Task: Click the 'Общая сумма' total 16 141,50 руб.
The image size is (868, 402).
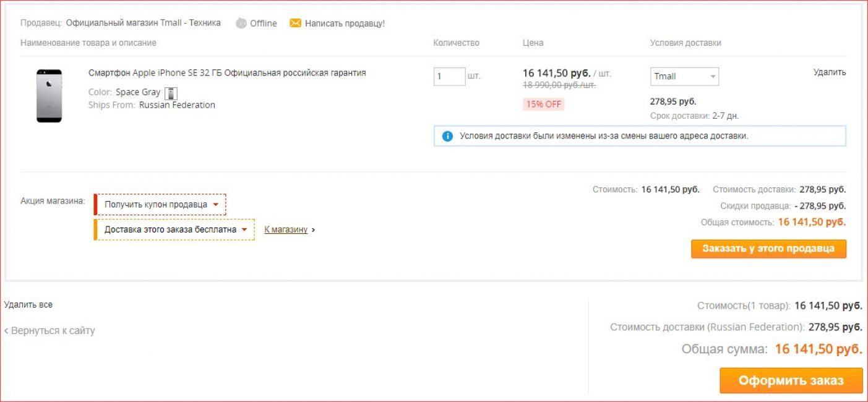Action: click(x=819, y=349)
